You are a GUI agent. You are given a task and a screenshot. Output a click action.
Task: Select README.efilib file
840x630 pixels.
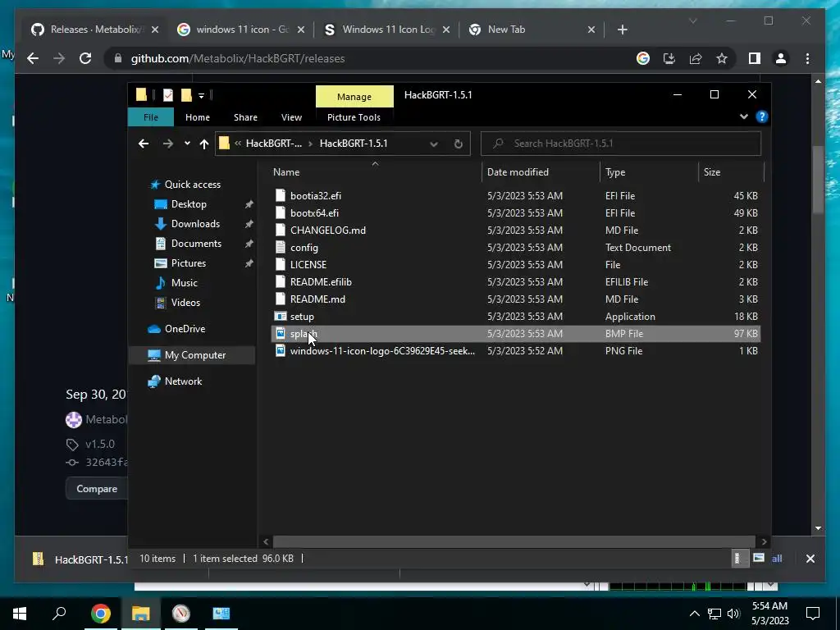[x=321, y=282]
